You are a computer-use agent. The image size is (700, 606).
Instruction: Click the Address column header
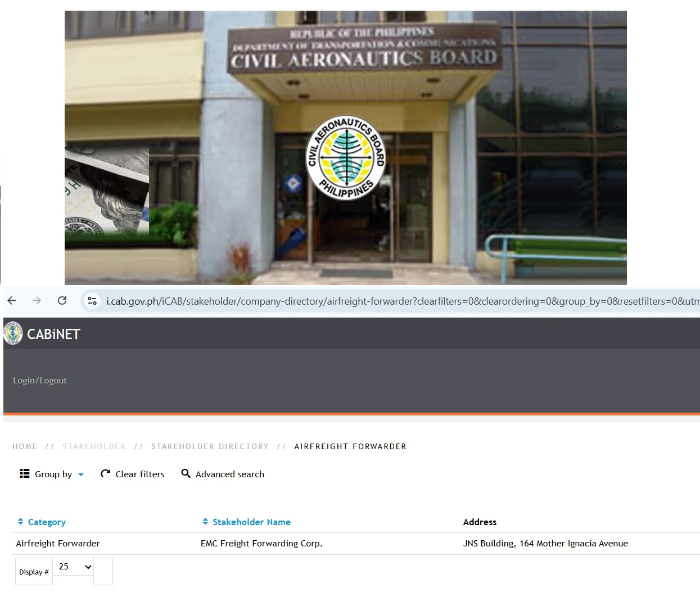(x=480, y=522)
